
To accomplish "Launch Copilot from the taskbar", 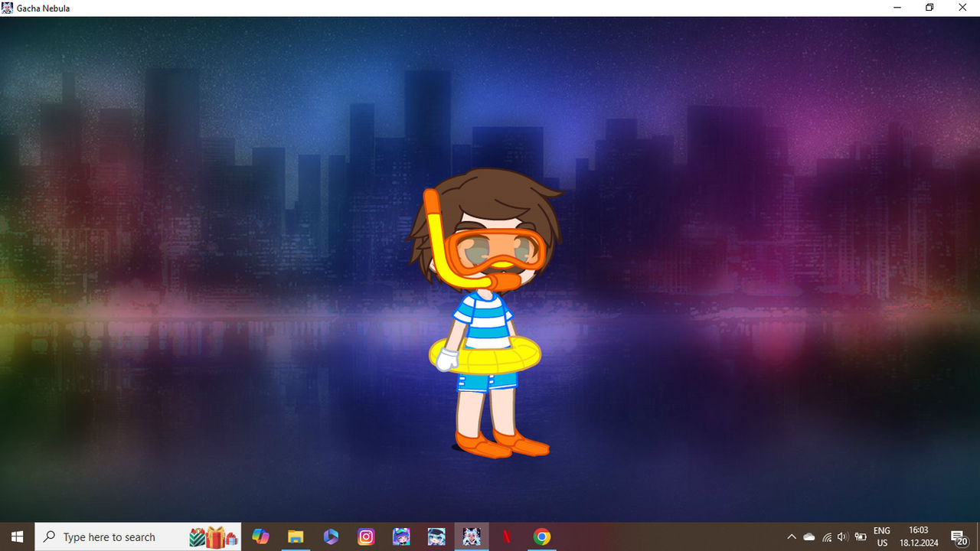I will coord(260,536).
